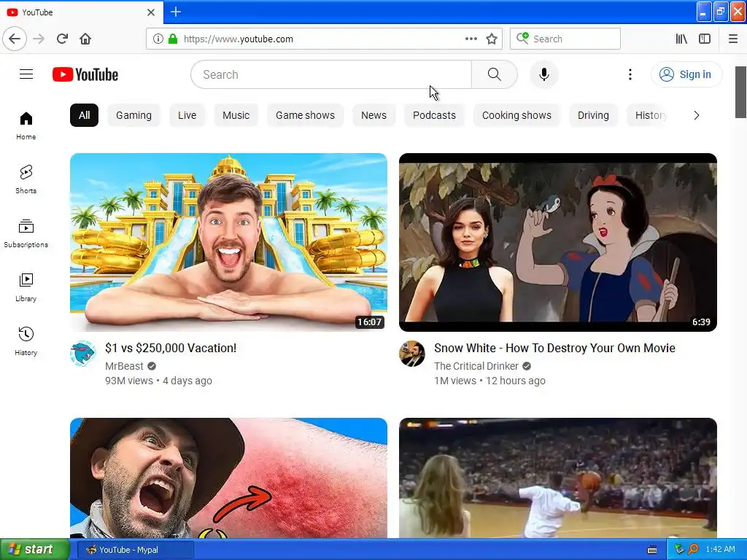
Task: Select the News filter chip
Action: (x=374, y=115)
